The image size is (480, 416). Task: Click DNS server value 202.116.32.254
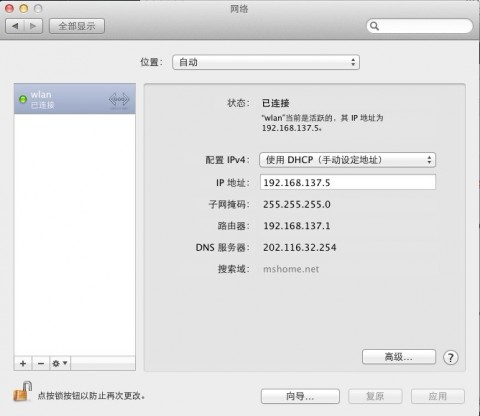click(300, 247)
